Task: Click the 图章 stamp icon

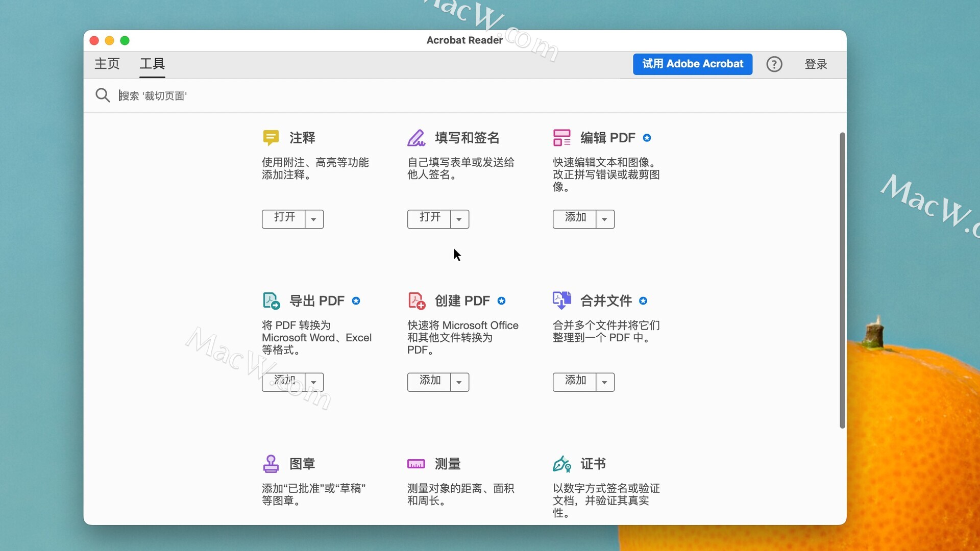Action: (x=271, y=464)
